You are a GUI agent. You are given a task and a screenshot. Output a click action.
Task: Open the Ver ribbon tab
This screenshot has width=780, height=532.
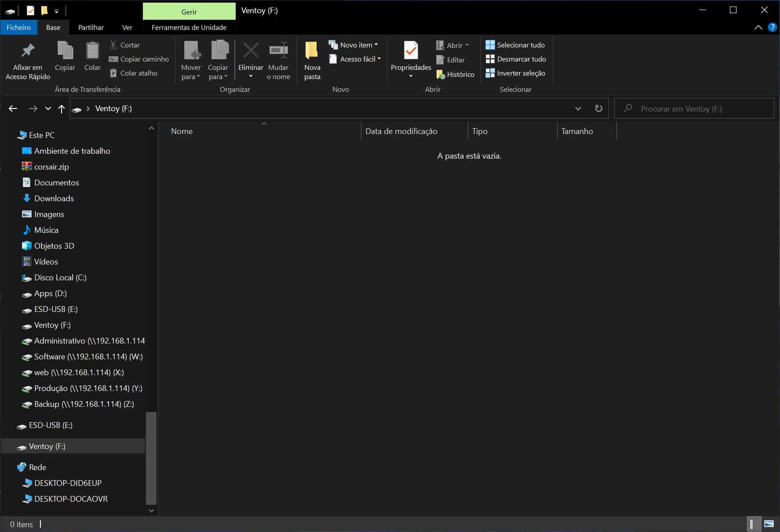[x=127, y=27]
